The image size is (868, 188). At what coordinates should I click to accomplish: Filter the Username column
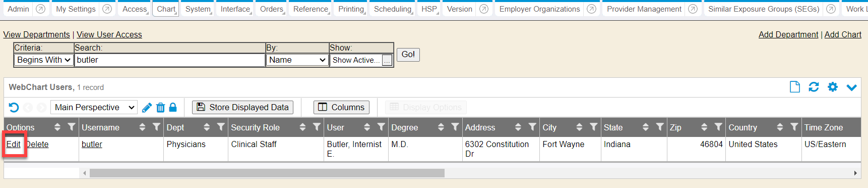[156, 127]
